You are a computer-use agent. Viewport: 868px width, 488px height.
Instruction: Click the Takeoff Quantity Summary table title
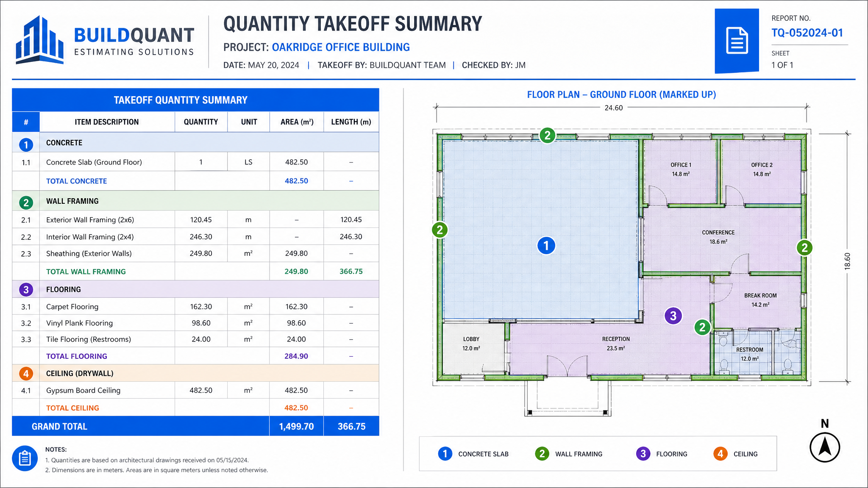click(181, 100)
